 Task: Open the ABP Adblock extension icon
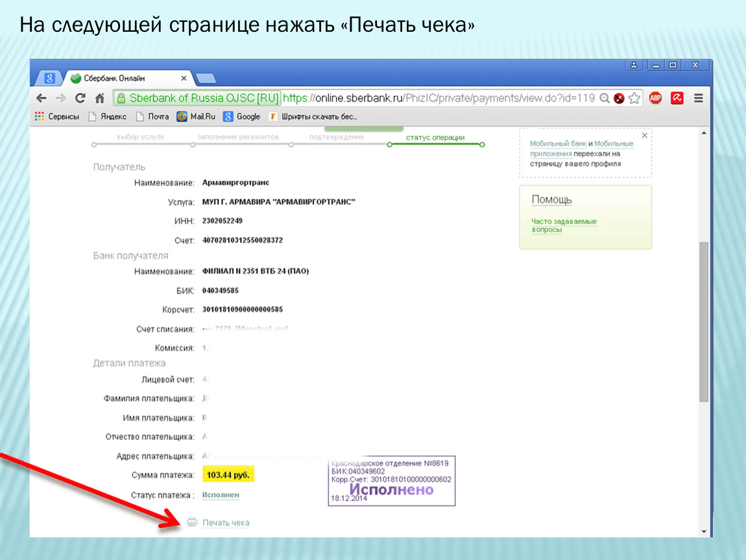(x=655, y=98)
